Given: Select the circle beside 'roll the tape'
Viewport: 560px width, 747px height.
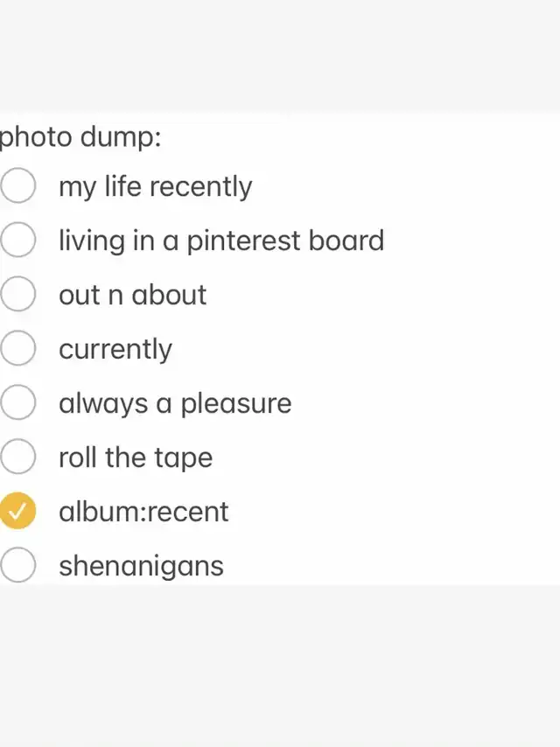Looking at the screenshot, I should (x=17, y=457).
